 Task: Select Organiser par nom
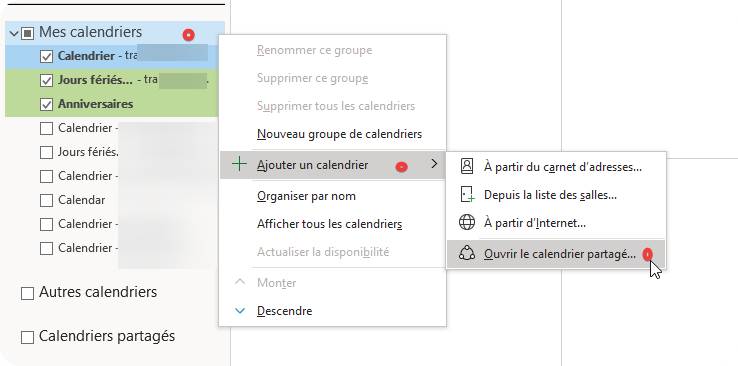(x=306, y=196)
